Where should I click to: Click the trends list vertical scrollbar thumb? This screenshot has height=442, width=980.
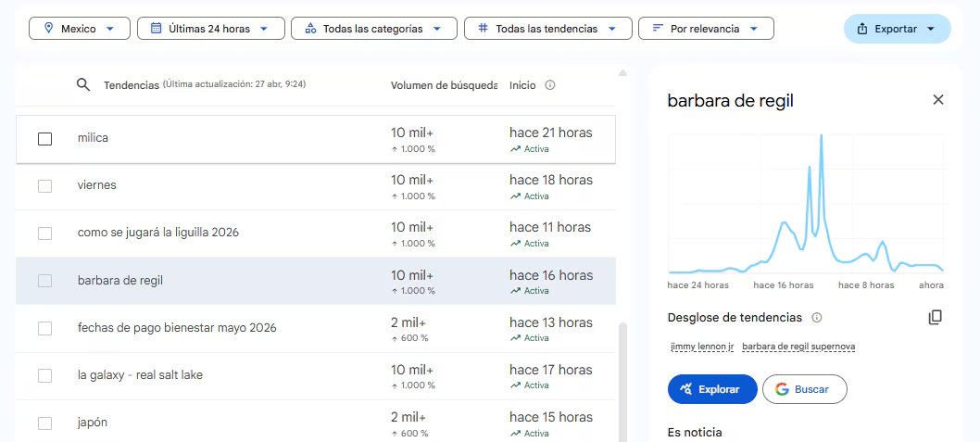pos(622,382)
